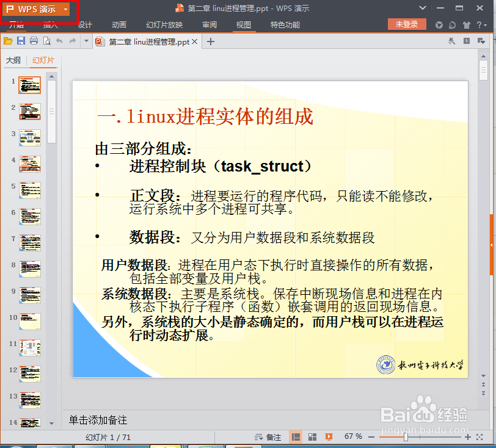Select slide 4 thumbnail

pos(30,164)
